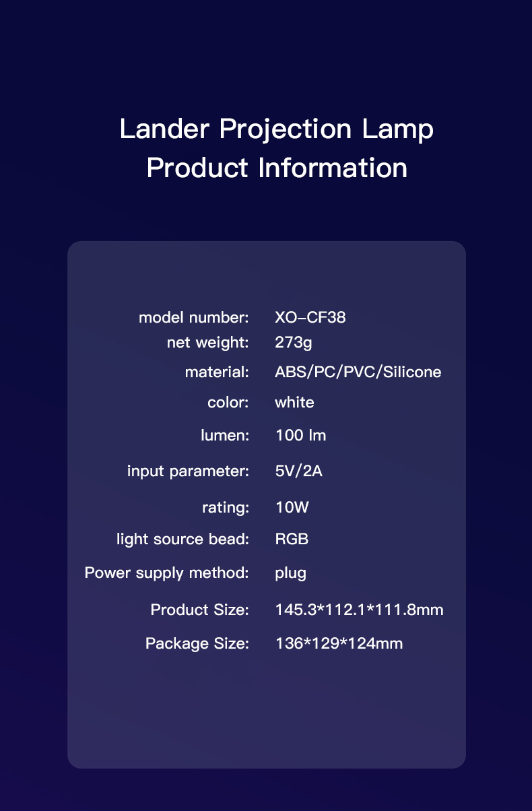Click the "100 lm" lumen value
Screen dimensions: 532x811
300,436
